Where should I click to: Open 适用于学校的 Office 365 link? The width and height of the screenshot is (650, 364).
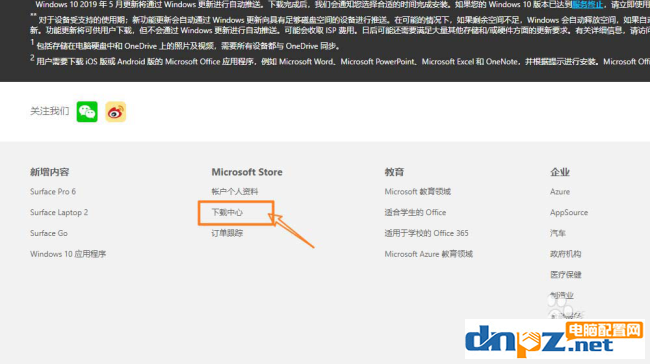426,233
